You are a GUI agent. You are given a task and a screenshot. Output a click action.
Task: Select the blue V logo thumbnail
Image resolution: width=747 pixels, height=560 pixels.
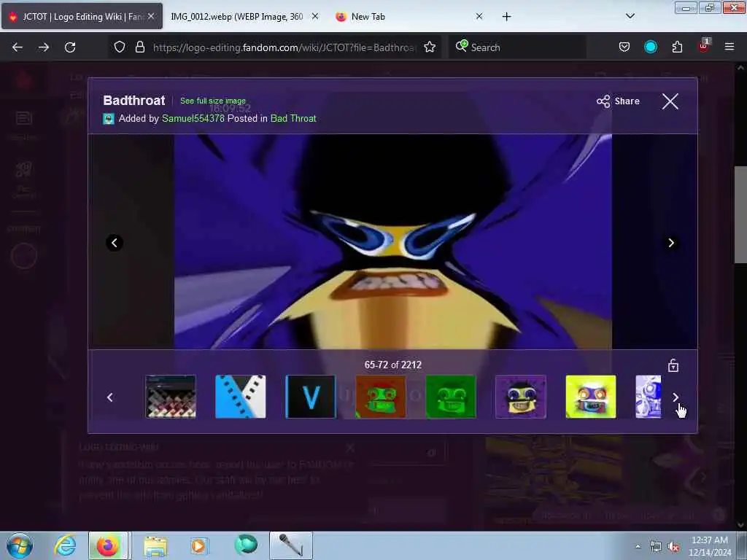[311, 397]
